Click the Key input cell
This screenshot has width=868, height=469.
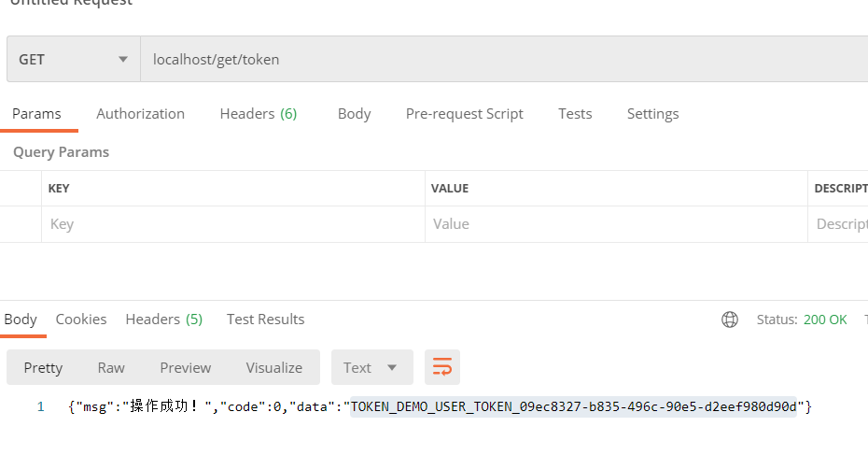point(233,224)
